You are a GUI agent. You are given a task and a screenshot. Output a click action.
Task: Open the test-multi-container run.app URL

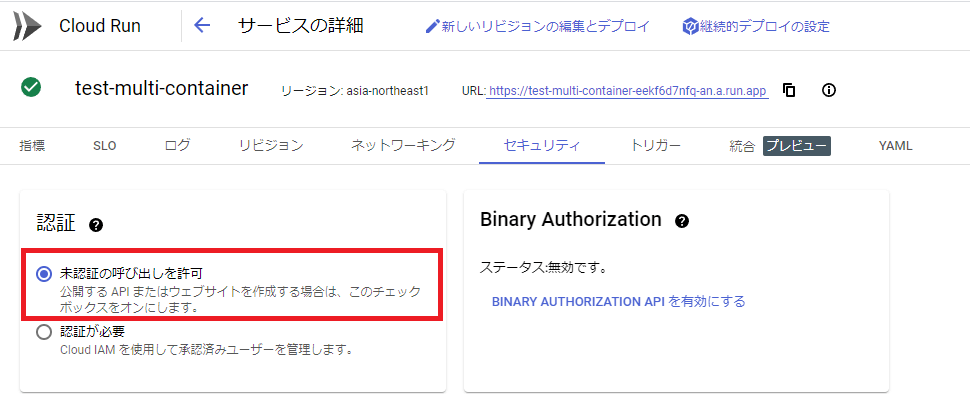pos(628,91)
